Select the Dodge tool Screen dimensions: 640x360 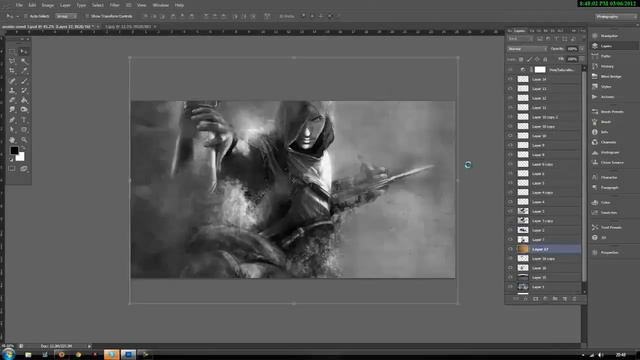pos(24,110)
